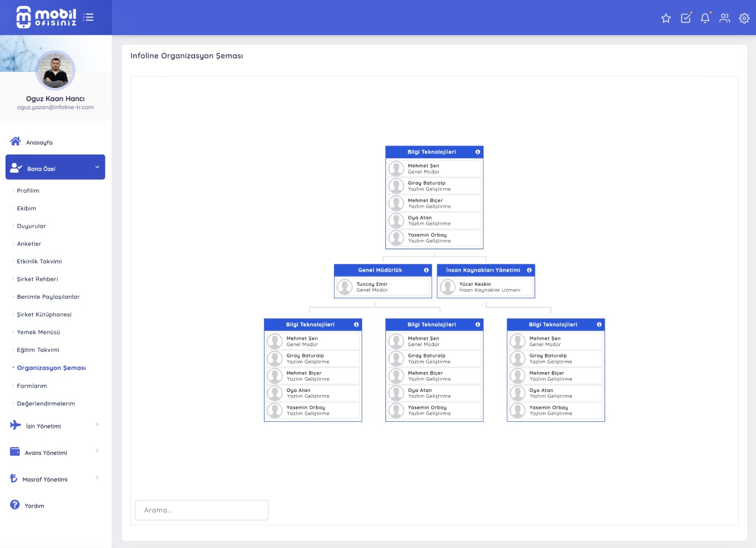756x548 pixels.
Task: Select Mehmet Biçer in bottom-left card
Action: point(313,376)
